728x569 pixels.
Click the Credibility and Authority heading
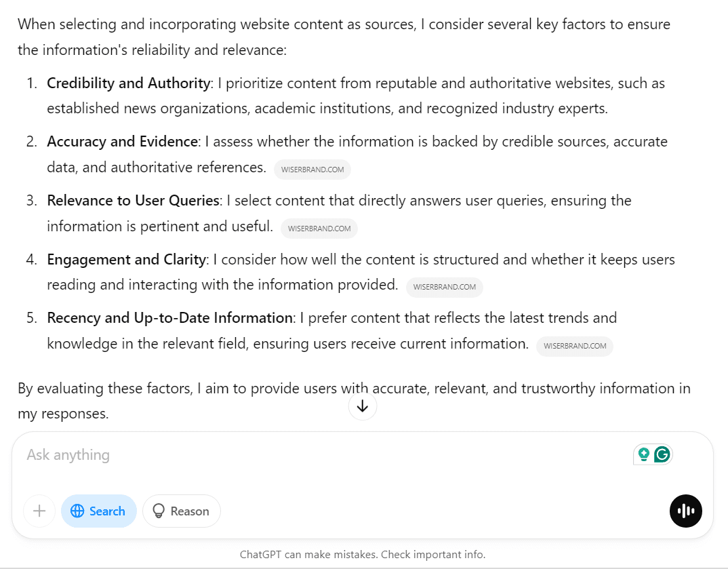128,83
